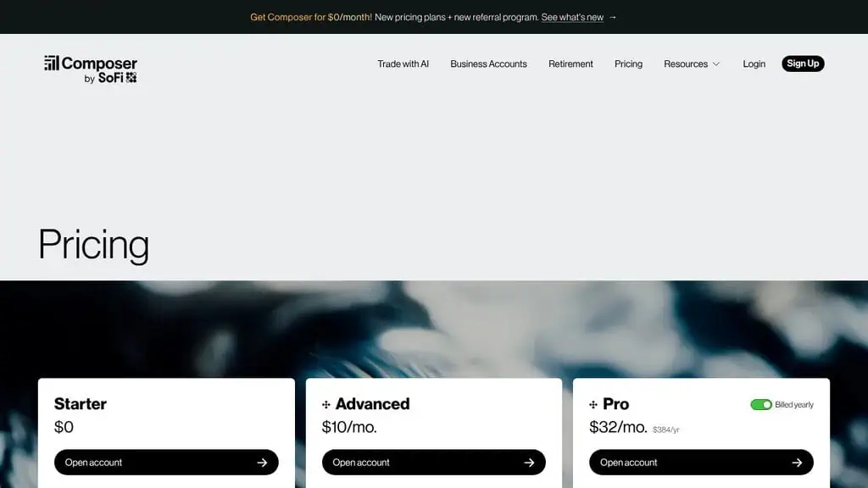Open the Business Accounts menu item
This screenshot has width=868, height=488.
(488, 64)
